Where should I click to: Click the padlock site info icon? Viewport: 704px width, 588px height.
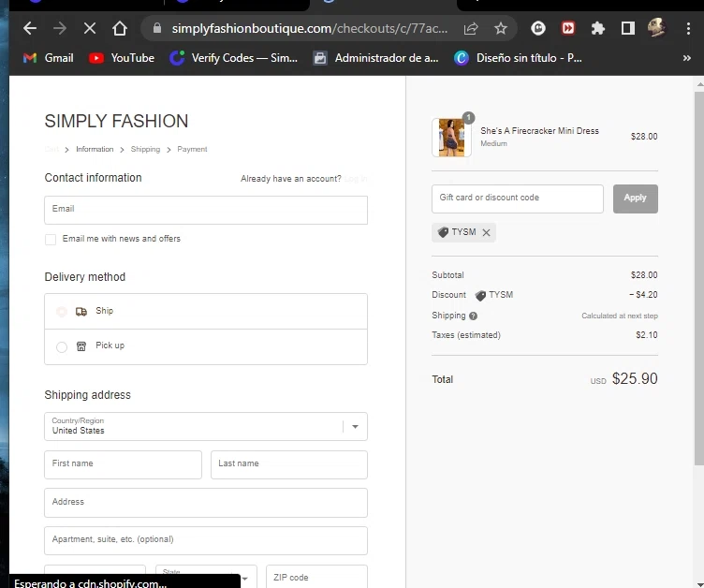tap(157, 28)
